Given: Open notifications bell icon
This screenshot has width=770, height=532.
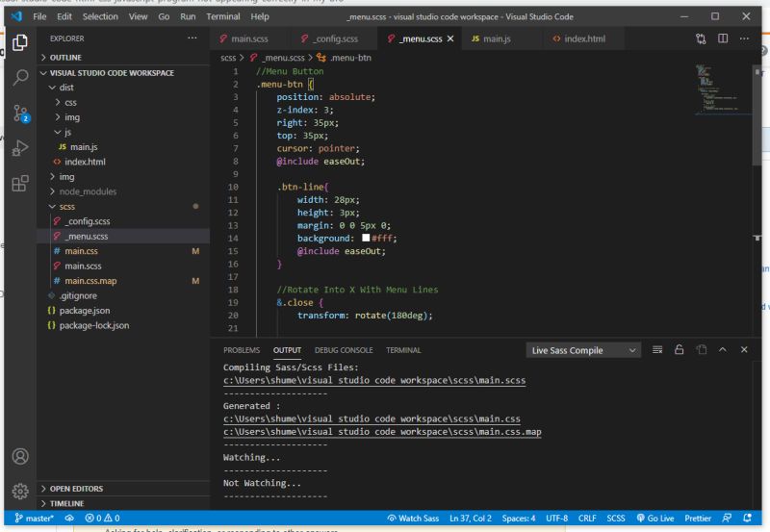Looking at the screenshot, I should pos(748,519).
